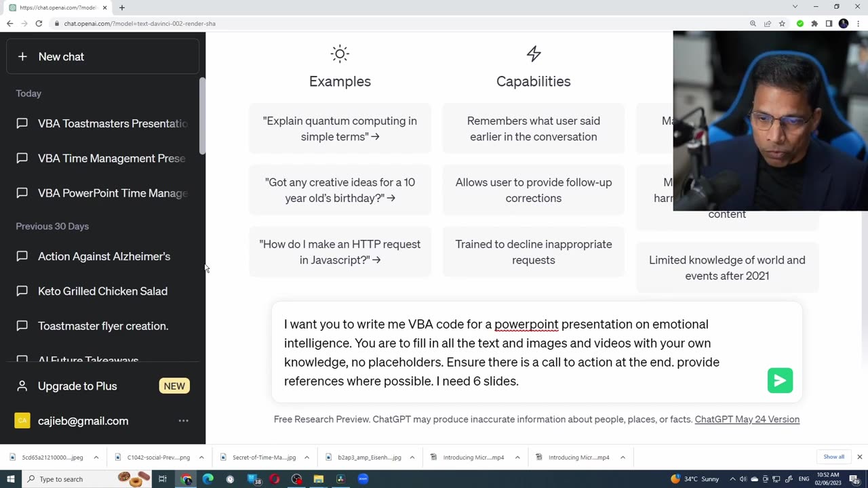Open the Extensions puzzle icon

(814, 24)
